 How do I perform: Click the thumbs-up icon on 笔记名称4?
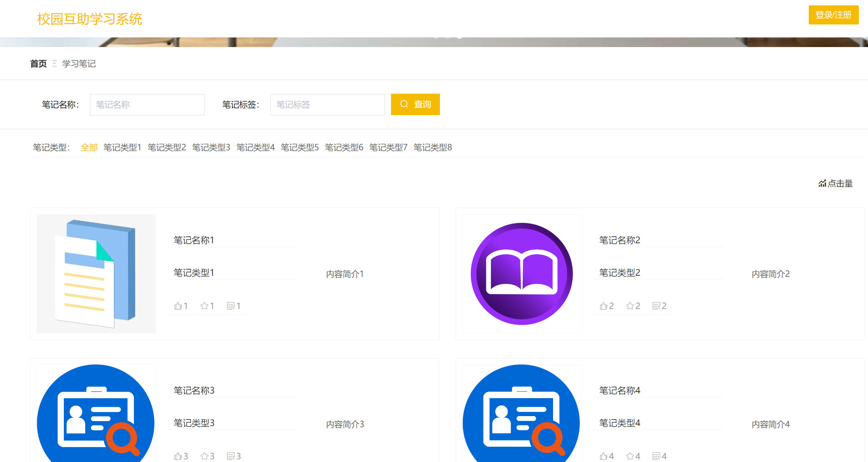pyautogui.click(x=604, y=456)
